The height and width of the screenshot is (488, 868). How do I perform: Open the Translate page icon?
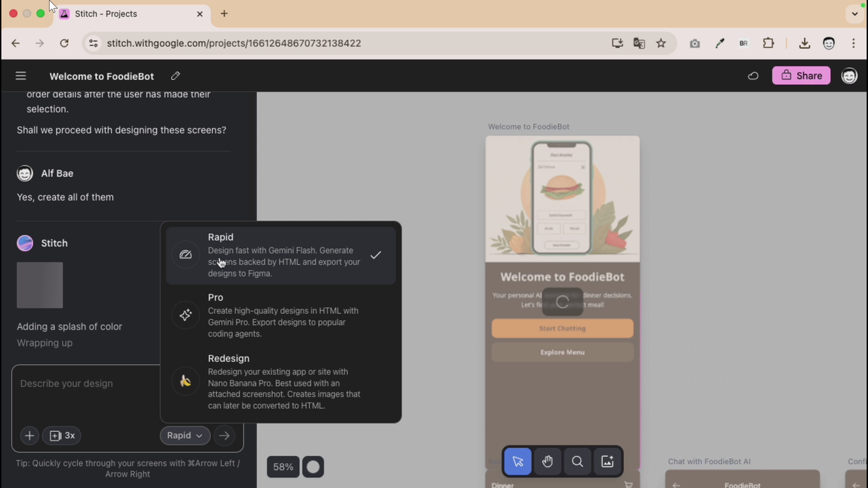coord(639,43)
